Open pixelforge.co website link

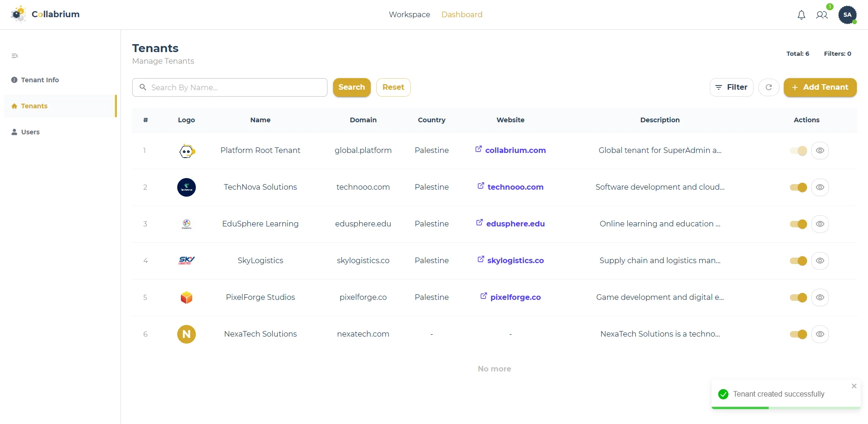pos(510,297)
